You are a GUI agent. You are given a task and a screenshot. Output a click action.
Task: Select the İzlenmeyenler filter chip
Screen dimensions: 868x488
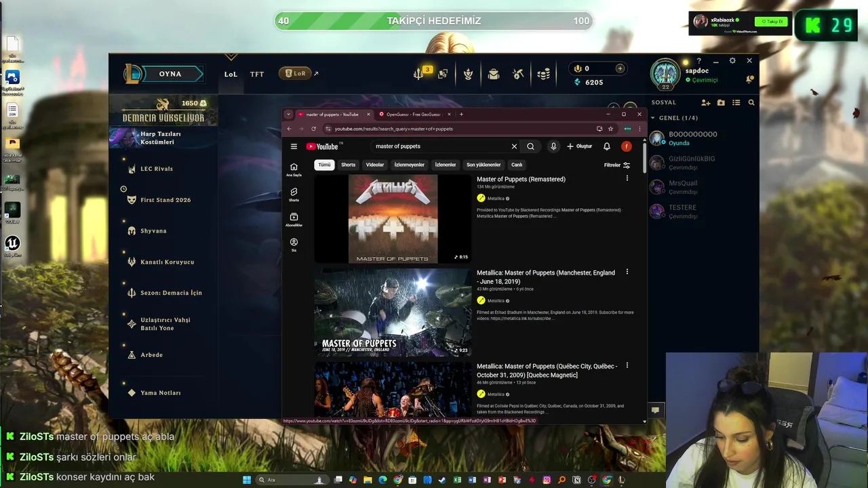tap(410, 165)
